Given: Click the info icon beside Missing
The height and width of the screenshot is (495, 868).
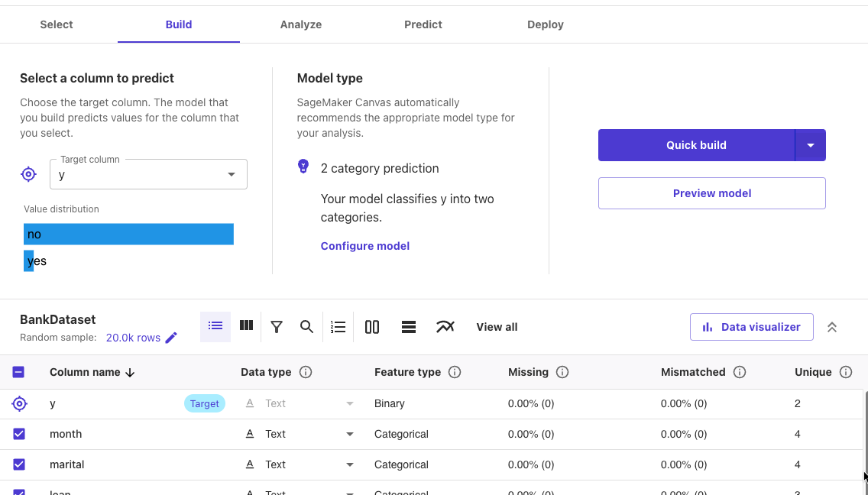Looking at the screenshot, I should point(562,372).
